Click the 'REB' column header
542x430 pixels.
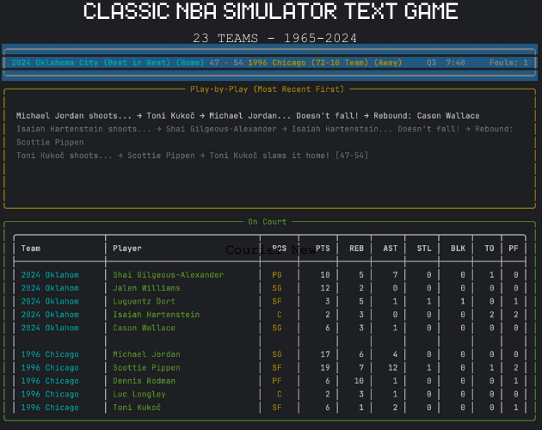(x=356, y=249)
